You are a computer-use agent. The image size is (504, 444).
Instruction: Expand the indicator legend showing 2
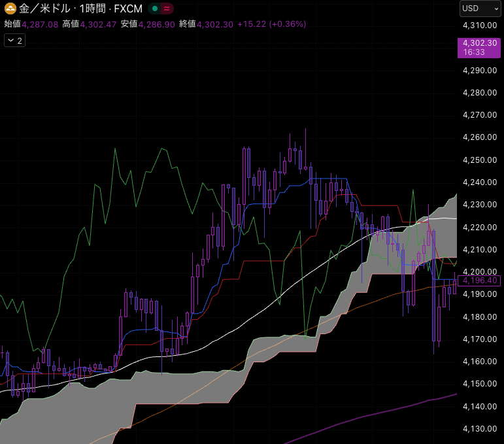(x=15, y=41)
